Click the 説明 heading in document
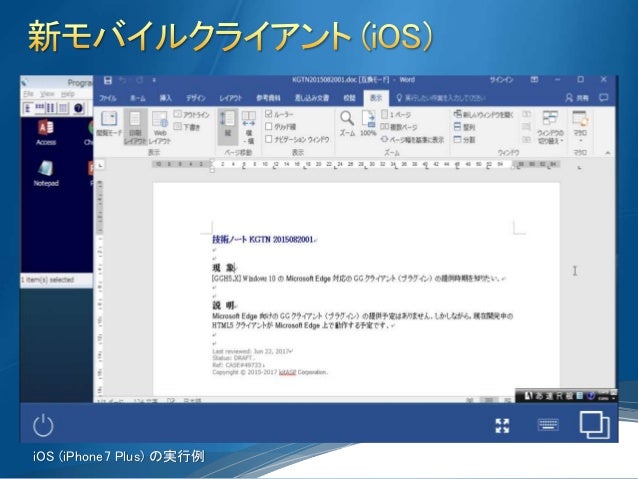638x479 pixels. [223, 305]
